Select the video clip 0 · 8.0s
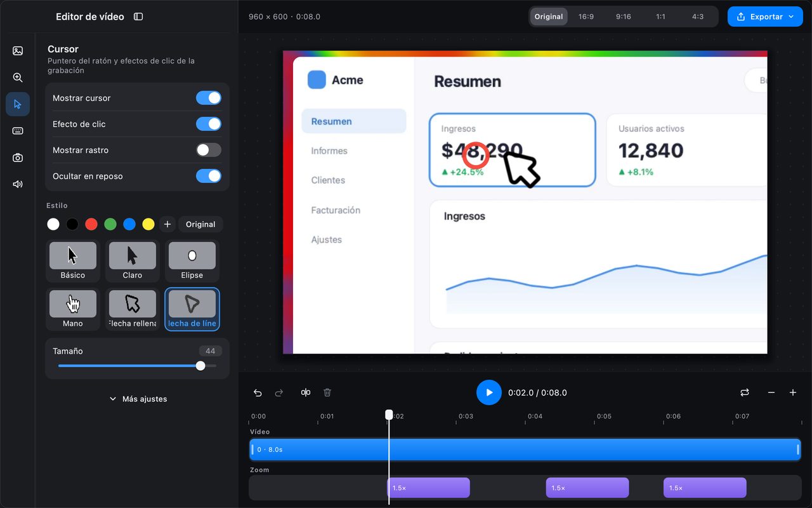The height and width of the screenshot is (508, 812). (525, 450)
